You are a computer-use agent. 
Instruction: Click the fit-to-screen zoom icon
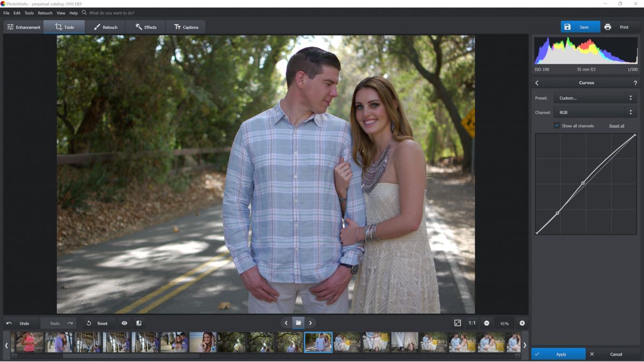[458, 323]
